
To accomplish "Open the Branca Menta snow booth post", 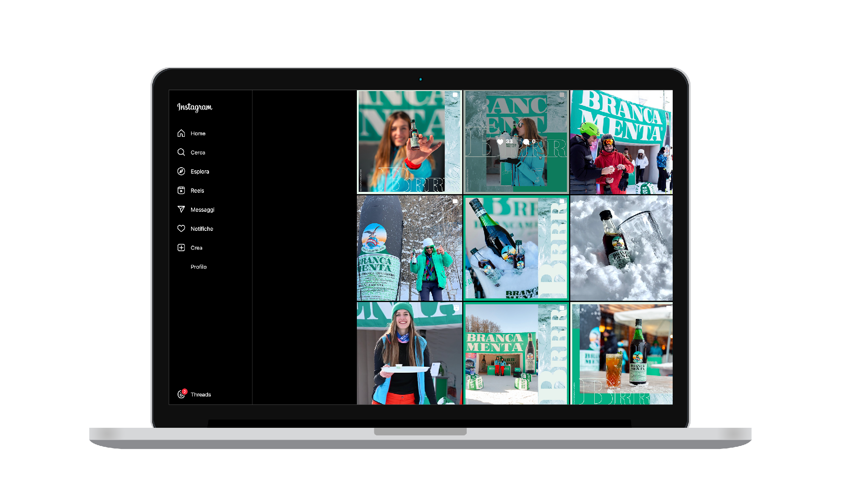I will pos(516,354).
